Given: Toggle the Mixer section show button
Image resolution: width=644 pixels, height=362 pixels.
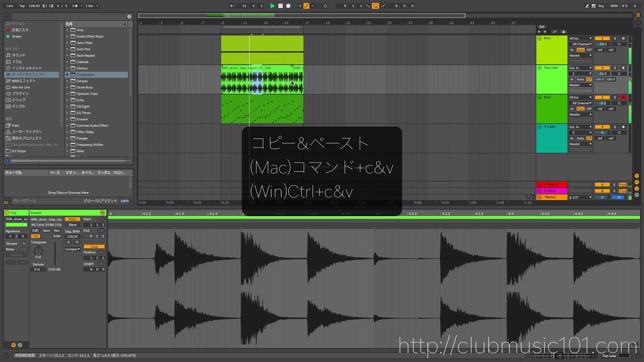Looking at the screenshot, I should (x=636, y=188).
